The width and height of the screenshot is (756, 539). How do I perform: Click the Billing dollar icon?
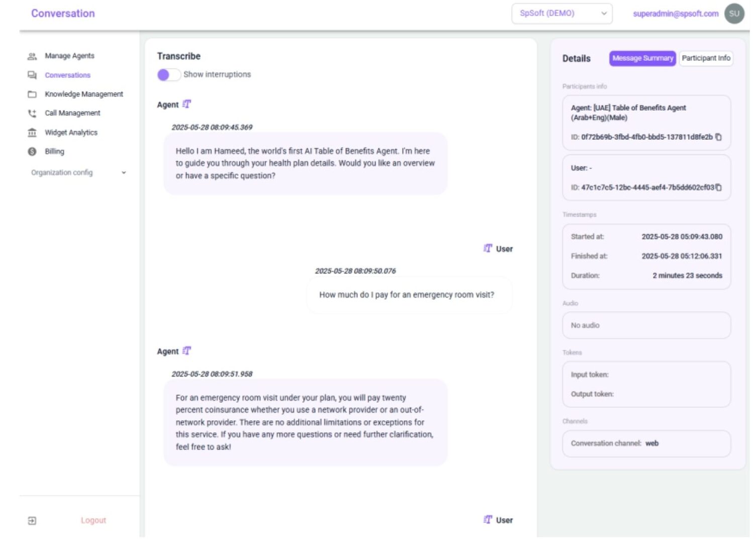point(32,152)
